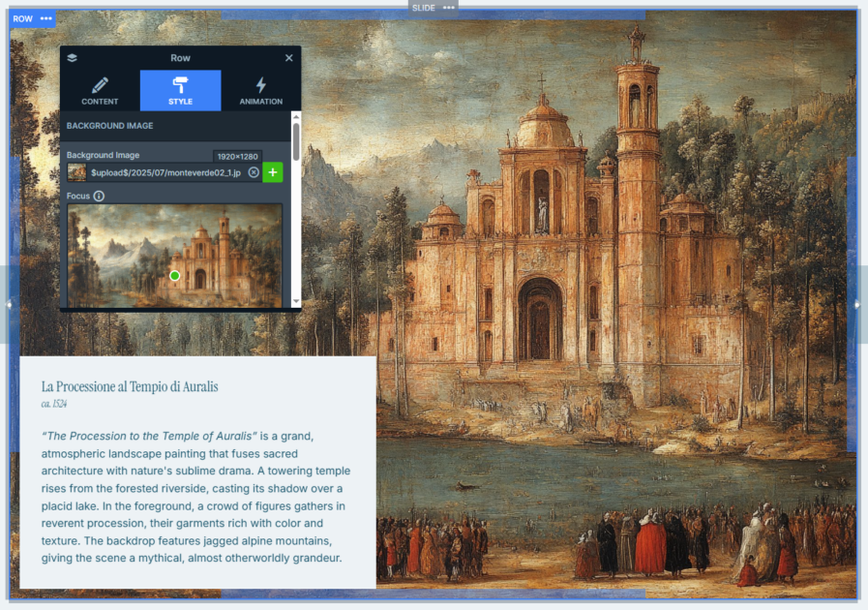This screenshot has height=610, width=868.
Task: Click the 1920×1280 image size badge
Action: point(237,156)
